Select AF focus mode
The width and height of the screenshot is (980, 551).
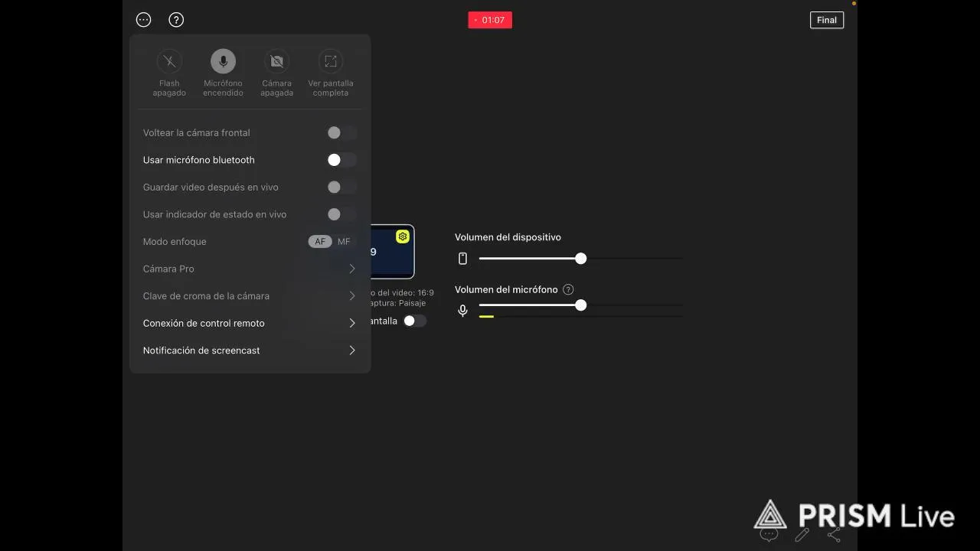tap(320, 242)
